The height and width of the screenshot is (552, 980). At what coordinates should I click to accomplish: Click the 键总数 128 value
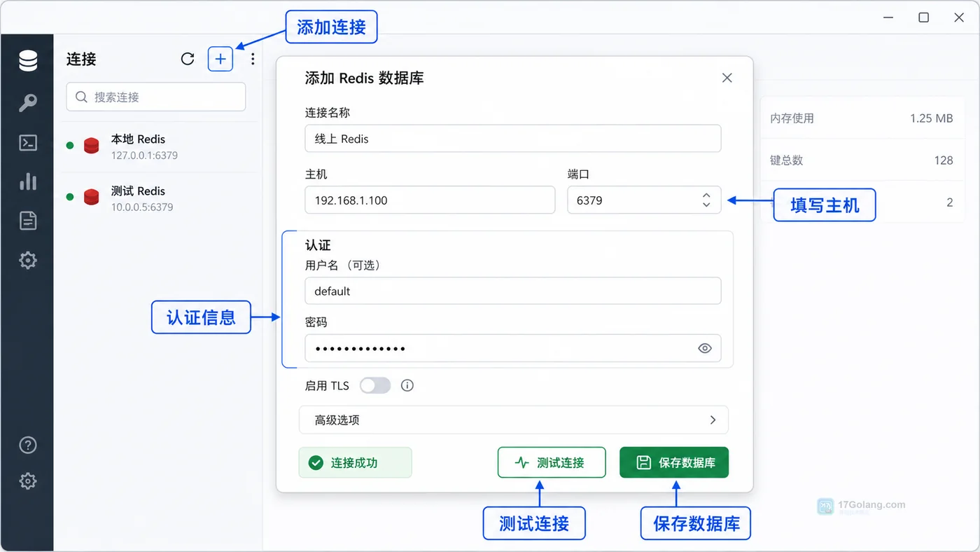tap(944, 160)
